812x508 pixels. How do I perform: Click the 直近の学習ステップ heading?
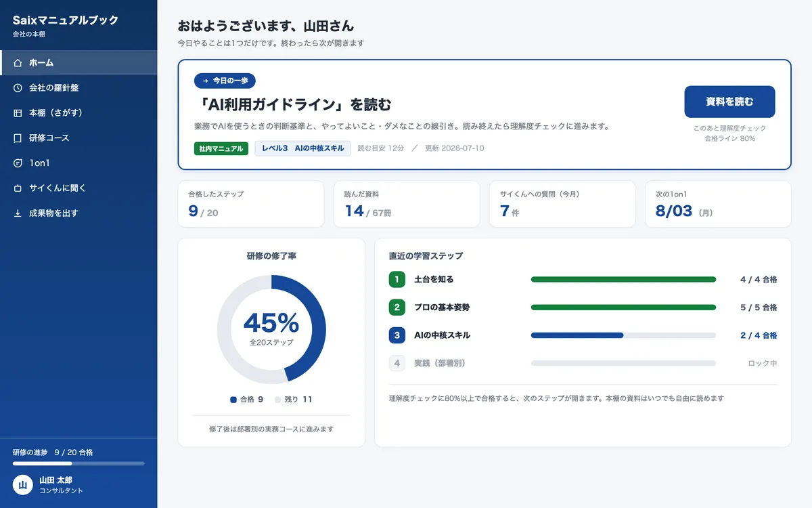coord(426,256)
